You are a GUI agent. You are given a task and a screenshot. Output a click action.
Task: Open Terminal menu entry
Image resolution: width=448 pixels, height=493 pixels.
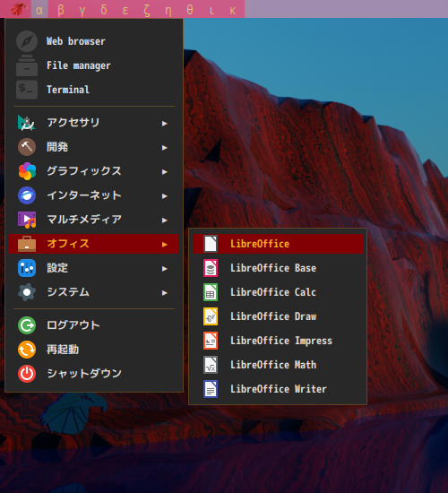[94, 90]
